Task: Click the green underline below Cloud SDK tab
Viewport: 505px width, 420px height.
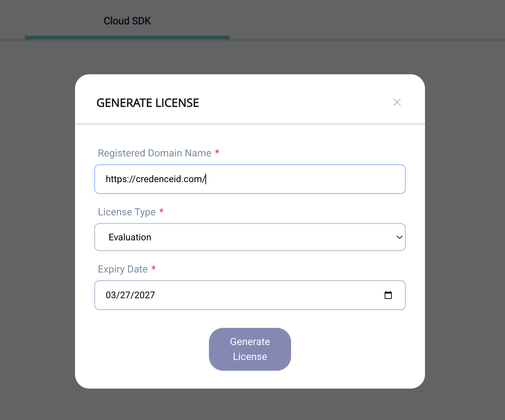Action: tap(127, 37)
